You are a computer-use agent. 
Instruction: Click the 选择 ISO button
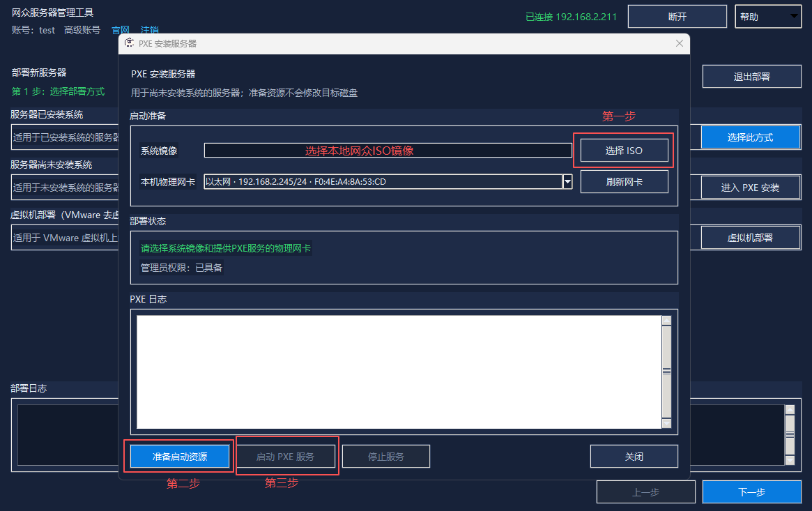(624, 151)
